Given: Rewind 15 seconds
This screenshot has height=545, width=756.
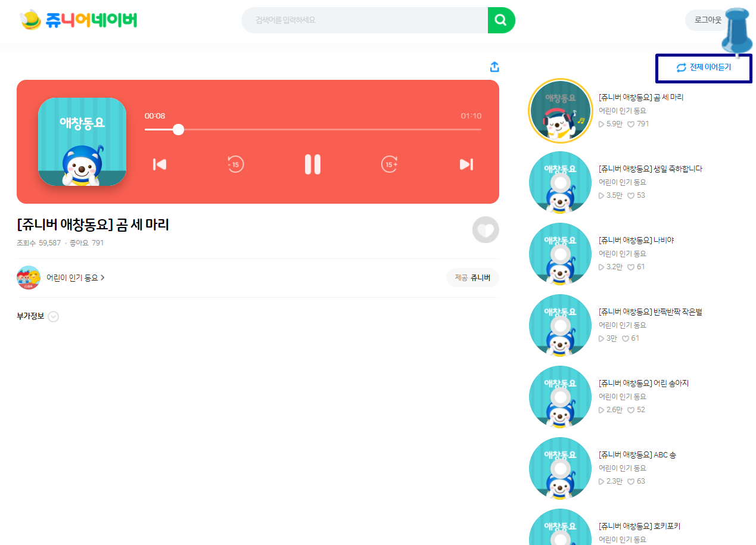Looking at the screenshot, I should coord(235,164).
